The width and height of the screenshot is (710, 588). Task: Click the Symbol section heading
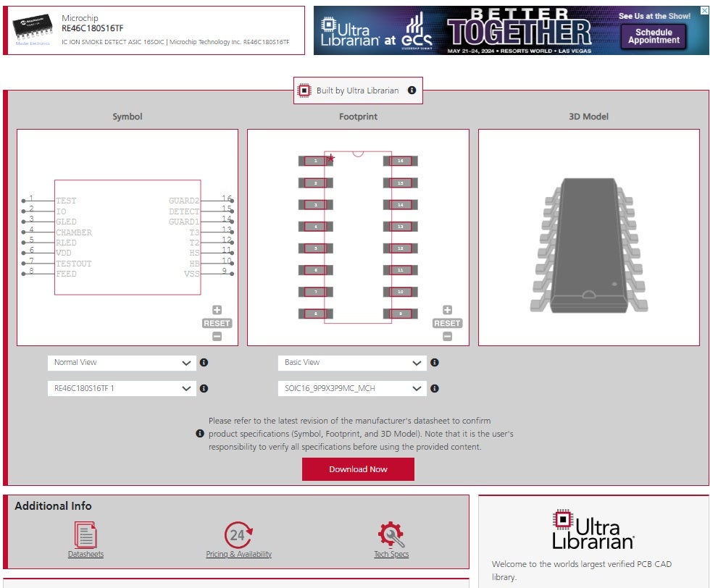coord(128,117)
